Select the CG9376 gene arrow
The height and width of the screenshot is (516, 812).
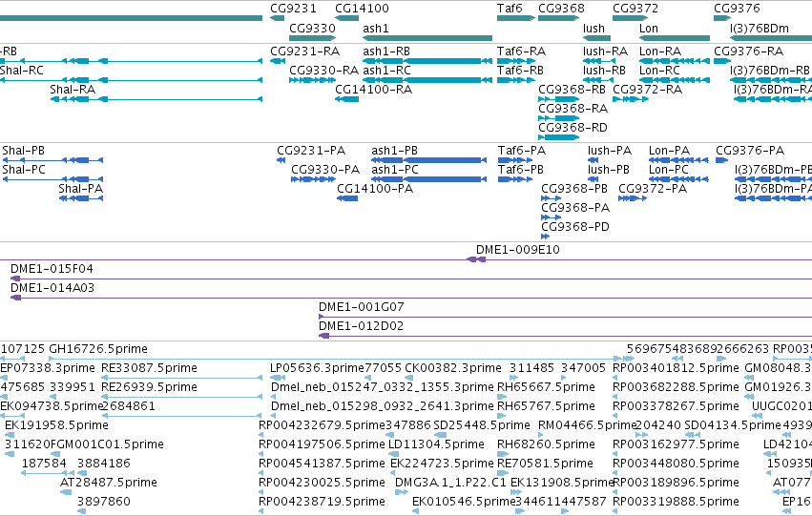(x=722, y=18)
